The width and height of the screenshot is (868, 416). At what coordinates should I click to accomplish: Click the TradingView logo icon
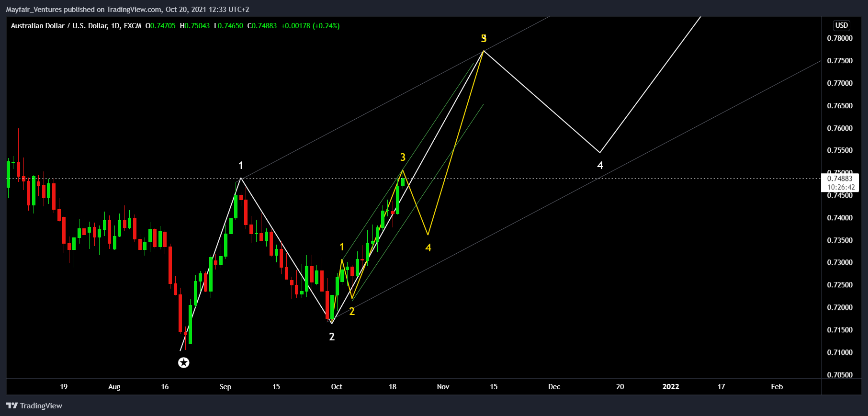12,406
